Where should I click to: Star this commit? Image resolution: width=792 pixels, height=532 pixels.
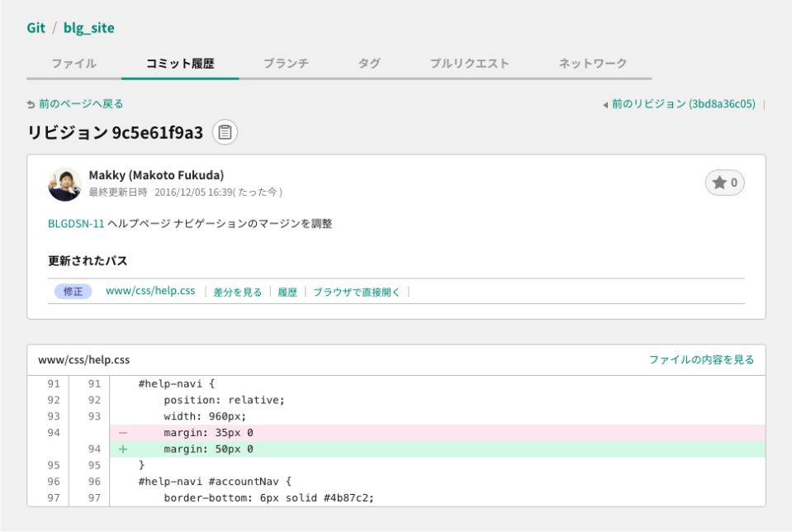[x=724, y=183]
